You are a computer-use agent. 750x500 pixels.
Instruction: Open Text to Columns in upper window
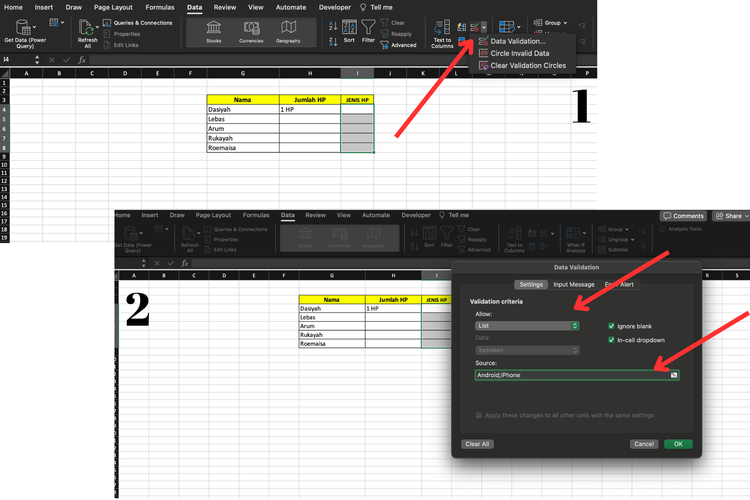pyautogui.click(x=442, y=33)
